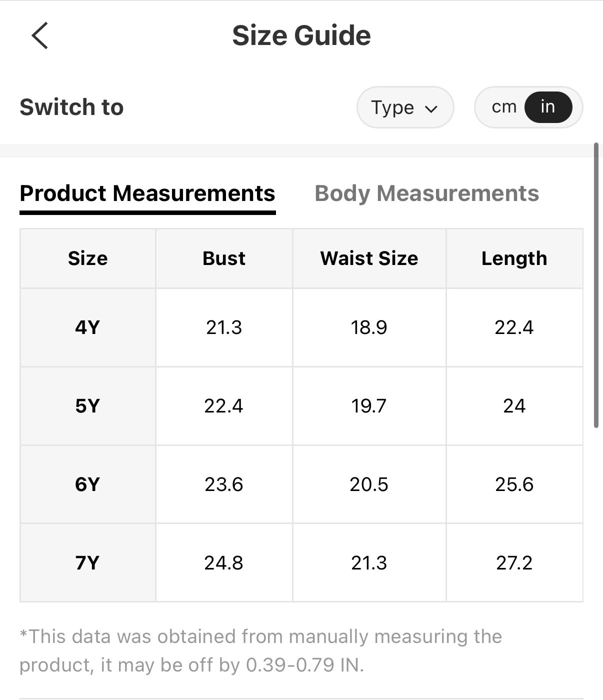The image size is (603, 700).
Task: Select the 4Y size row label
Action: pyautogui.click(x=88, y=327)
